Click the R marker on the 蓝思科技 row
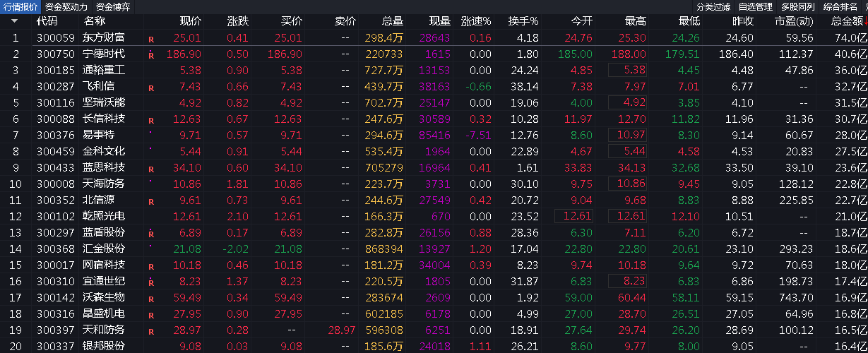This screenshot has height=353, width=868. click(150, 169)
